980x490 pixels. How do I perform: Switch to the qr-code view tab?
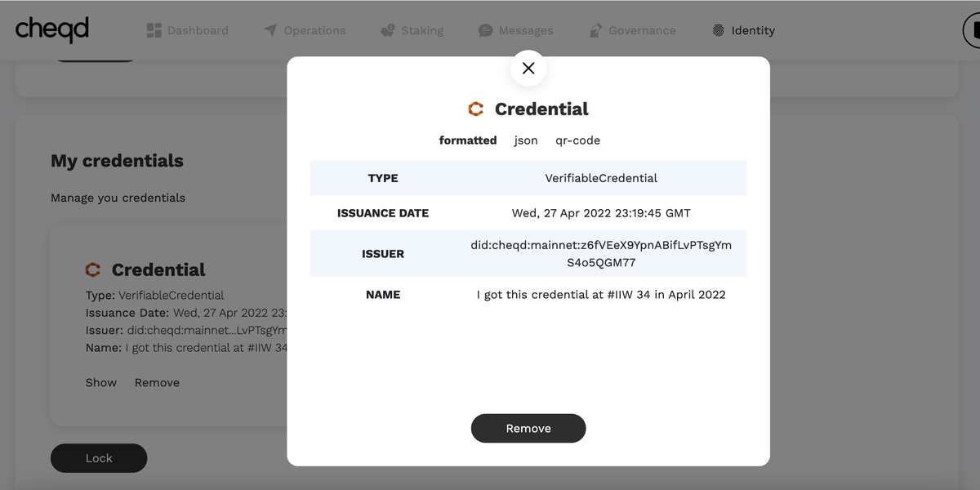point(577,140)
